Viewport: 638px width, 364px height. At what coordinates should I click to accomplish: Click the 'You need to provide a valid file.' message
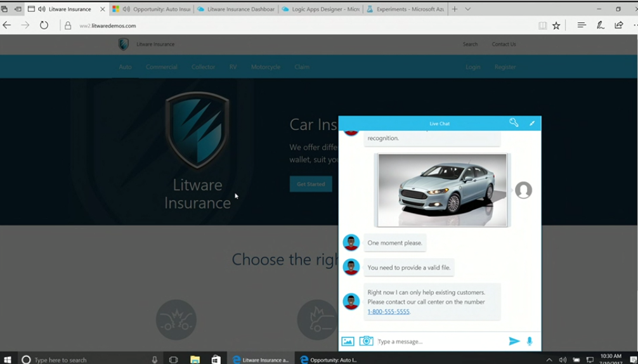click(x=408, y=268)
